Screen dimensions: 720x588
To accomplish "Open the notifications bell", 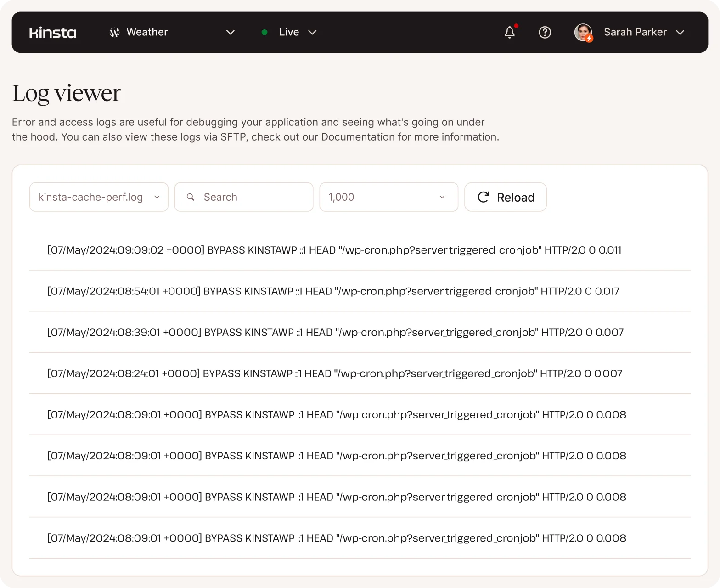I will (510, 32).
